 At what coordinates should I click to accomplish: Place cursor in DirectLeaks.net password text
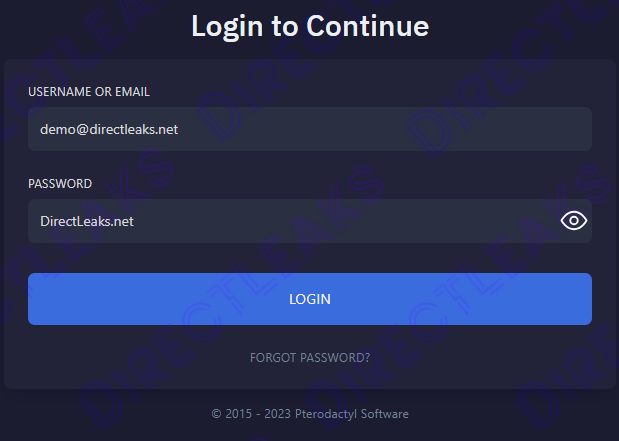[x=87, y=221]
